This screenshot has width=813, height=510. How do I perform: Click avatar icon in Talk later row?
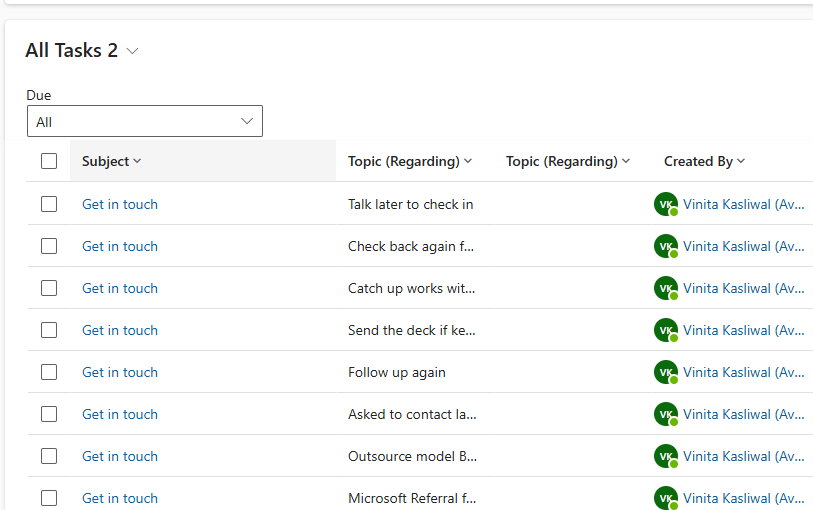pos(665,204)
